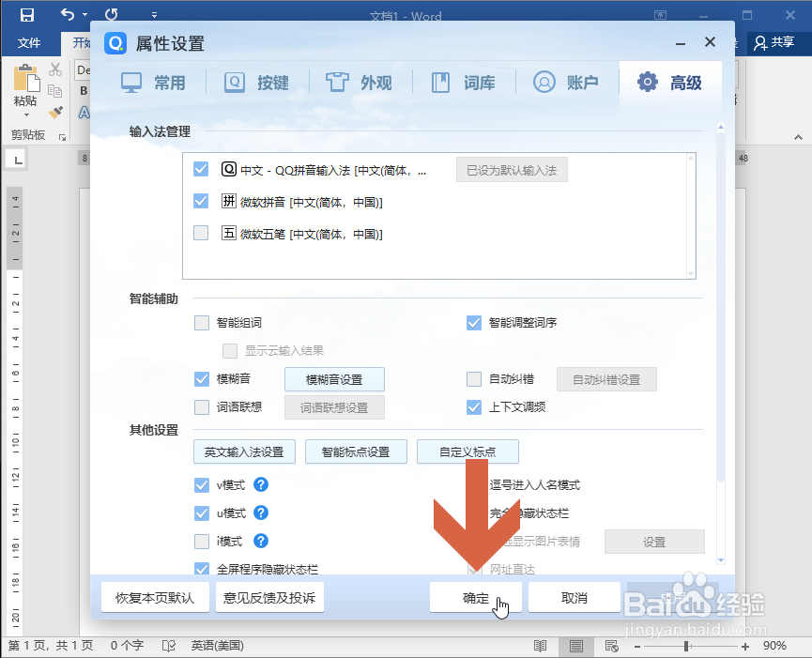Click the help icon next to i模式
Image resolution: width=812 pixels, height=658 pixels.
(x=261, y=541)
